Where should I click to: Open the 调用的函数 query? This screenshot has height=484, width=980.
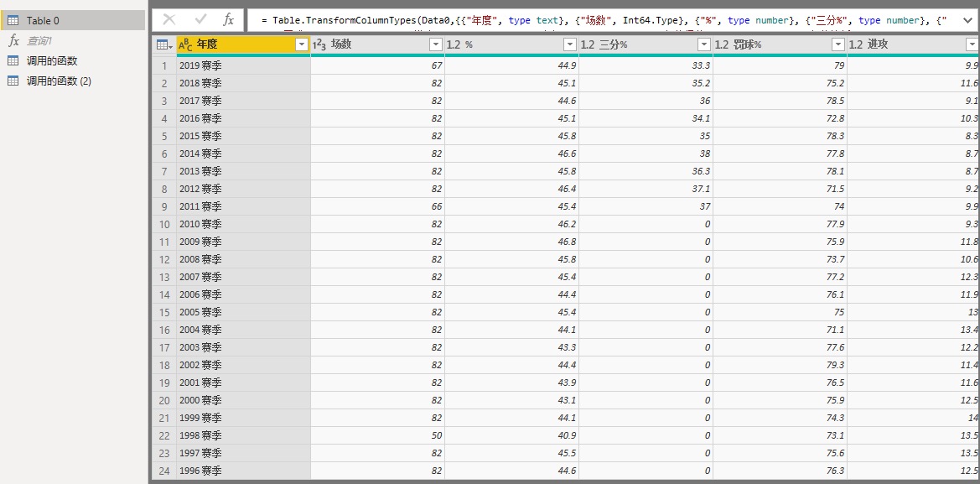pyautogui.click(x=52, y=60)
